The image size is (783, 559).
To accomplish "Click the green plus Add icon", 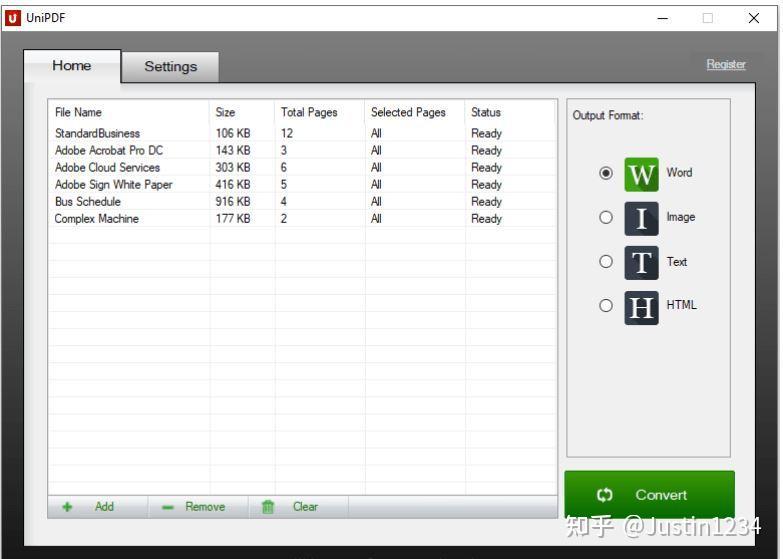I will [67, 507].
